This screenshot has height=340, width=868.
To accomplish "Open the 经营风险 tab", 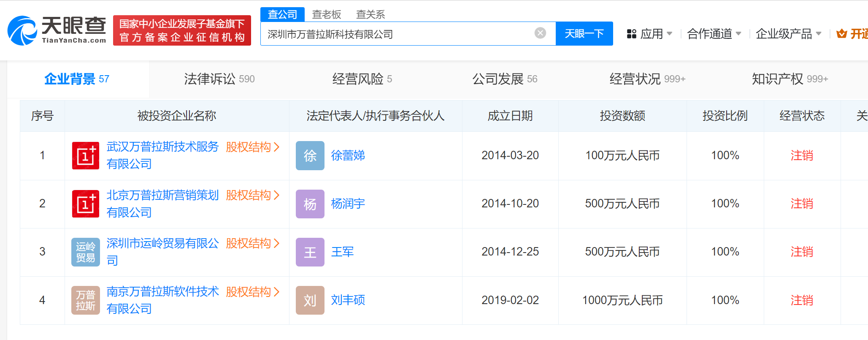I will [x=362, y=79].
